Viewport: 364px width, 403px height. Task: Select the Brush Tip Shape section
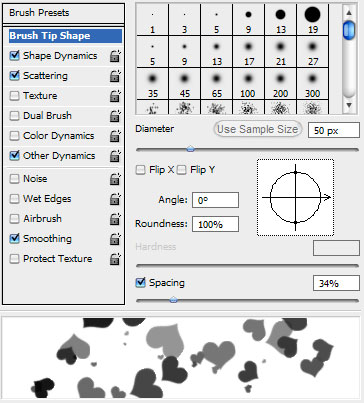(65, 36)
